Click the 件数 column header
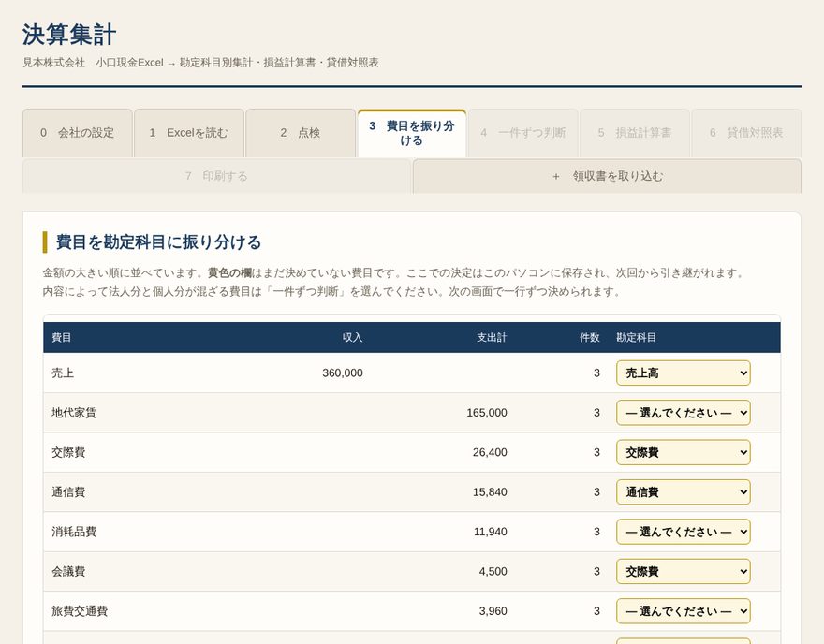 (590, 337)
